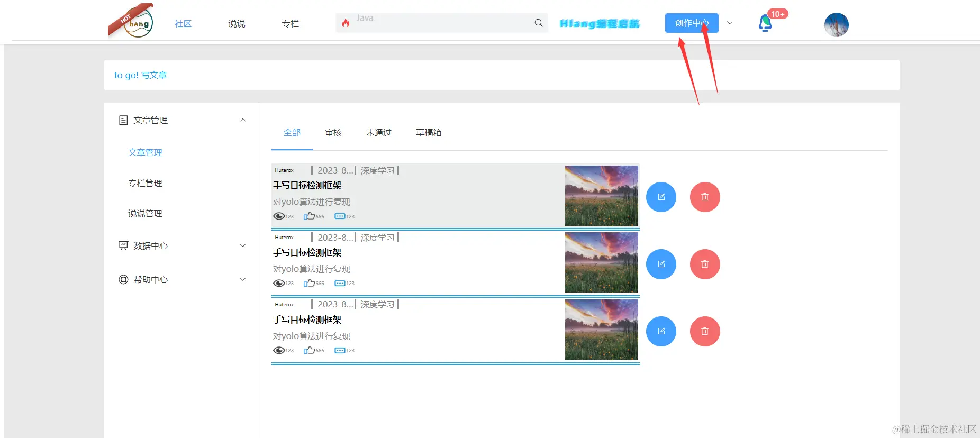Viewport: 980px width, 438px height.
Task: Select 文章管理 submenu item
Action: click(145, 152)
